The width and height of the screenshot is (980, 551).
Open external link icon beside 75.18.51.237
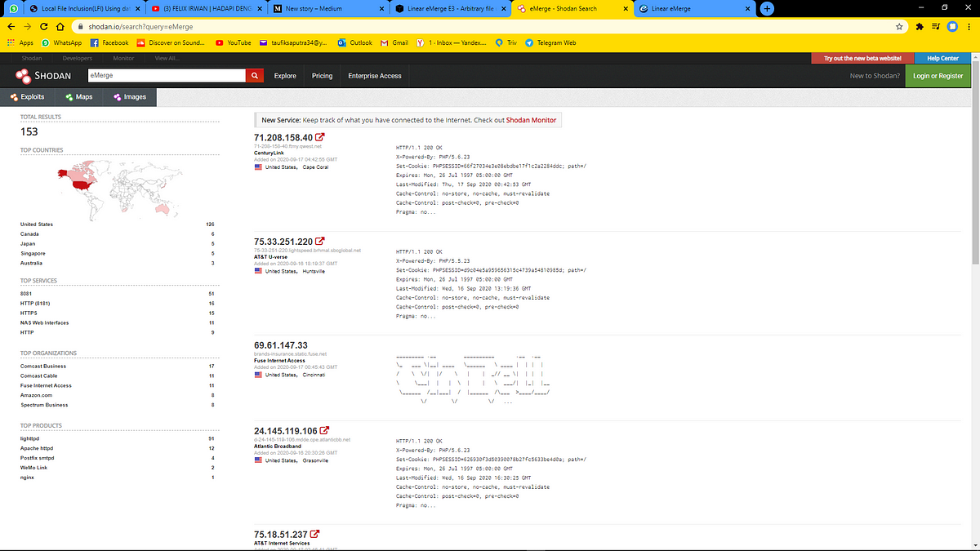[x=315, y=535]
